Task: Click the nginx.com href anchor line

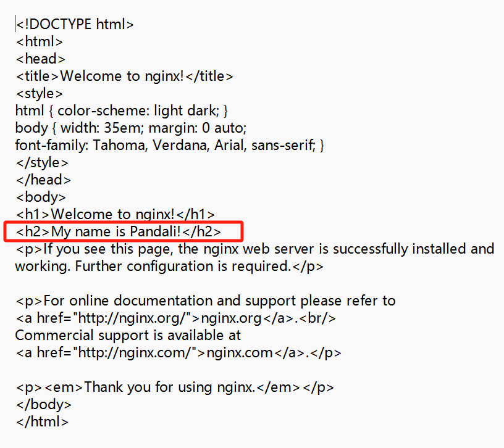Action: (x=178, y=353)
